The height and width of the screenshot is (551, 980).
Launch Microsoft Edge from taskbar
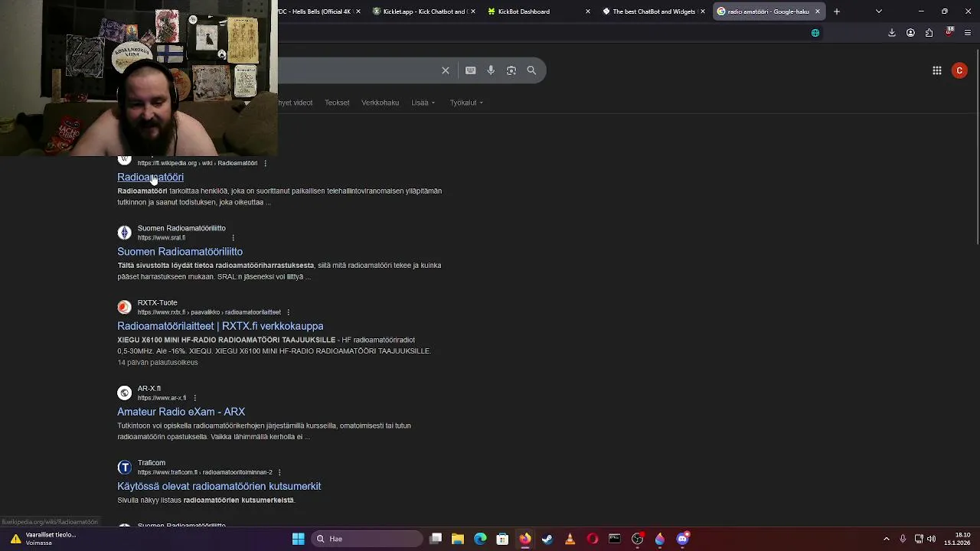click(x=480, y=539)
